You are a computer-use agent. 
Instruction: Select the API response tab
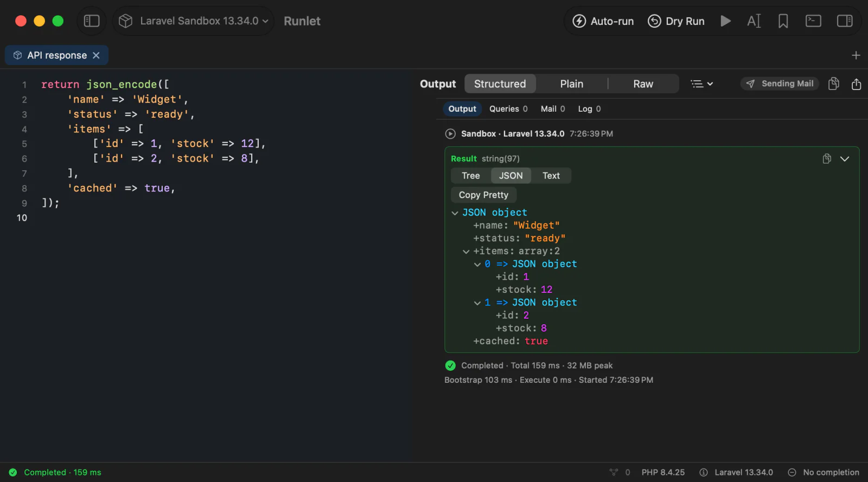(57, 55)
